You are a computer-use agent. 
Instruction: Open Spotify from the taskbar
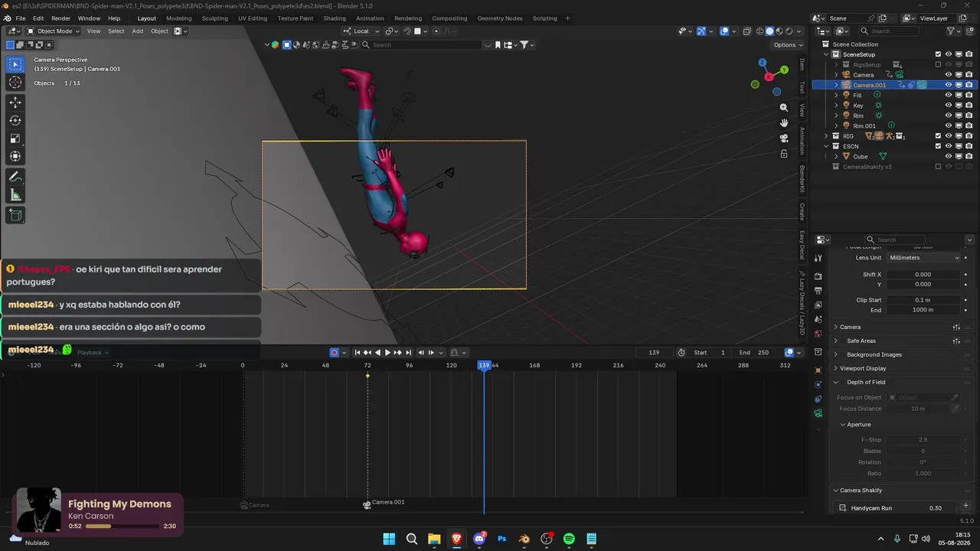[x=569, y=539]
